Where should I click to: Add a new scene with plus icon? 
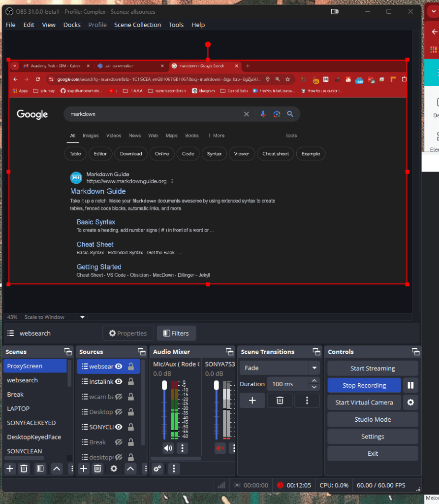10,469
